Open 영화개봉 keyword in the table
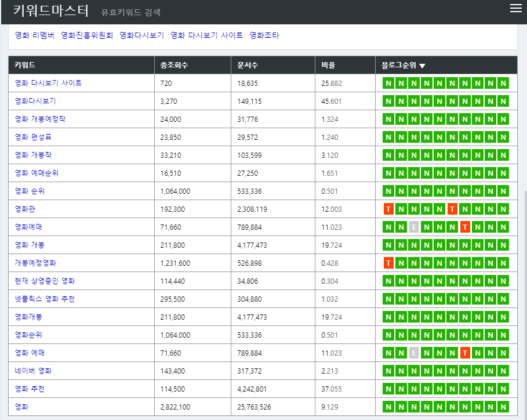Screen dimensions: 527x420 [28, 317]
